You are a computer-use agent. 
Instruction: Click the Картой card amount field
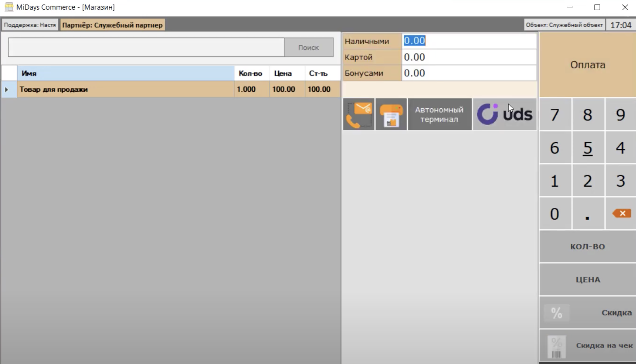[x=469, y=57]
